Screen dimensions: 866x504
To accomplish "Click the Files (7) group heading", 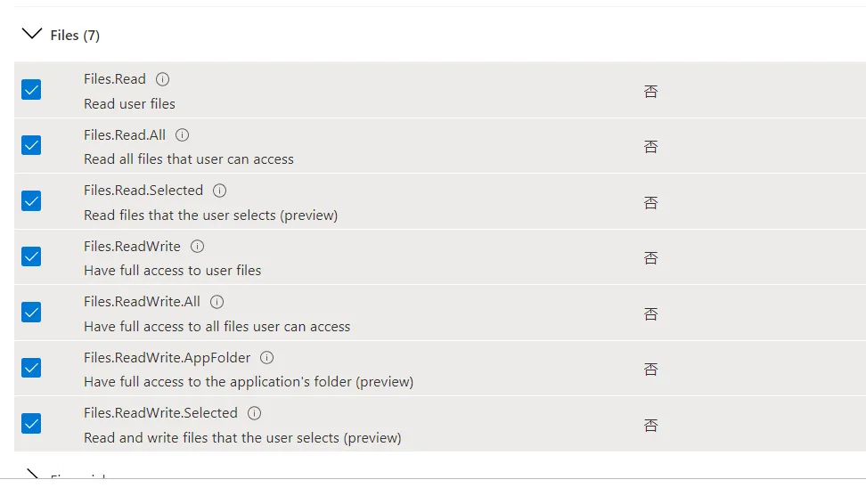I will coord(75,36).
